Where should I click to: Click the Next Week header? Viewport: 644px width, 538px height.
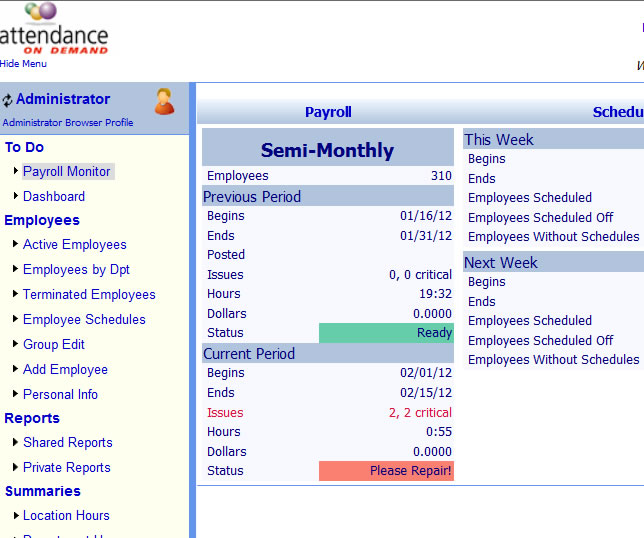tap(501, 262)
